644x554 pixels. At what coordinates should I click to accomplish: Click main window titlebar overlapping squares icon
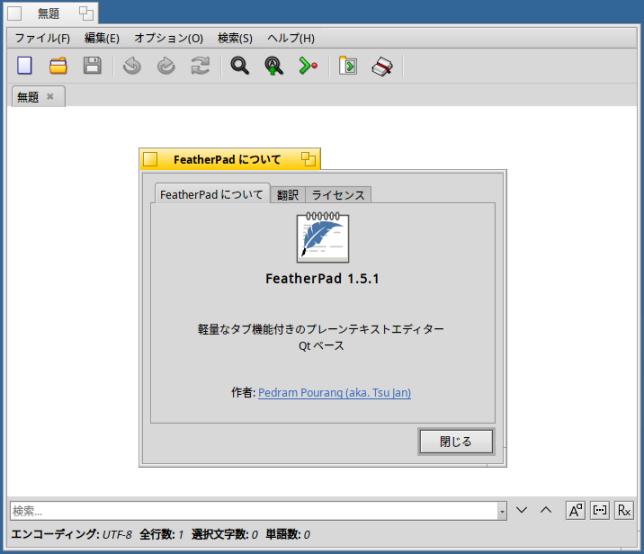[x=86, y=14]
